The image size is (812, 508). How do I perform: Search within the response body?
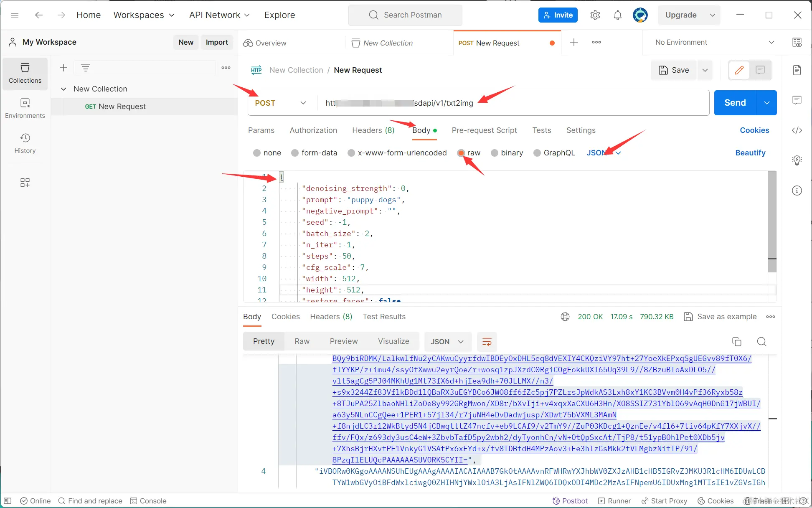(761, 342)
